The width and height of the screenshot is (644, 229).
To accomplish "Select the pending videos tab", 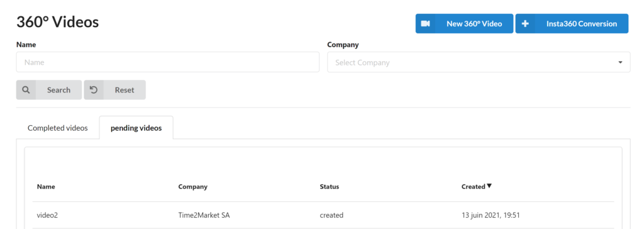I will (x=136, y=128).
